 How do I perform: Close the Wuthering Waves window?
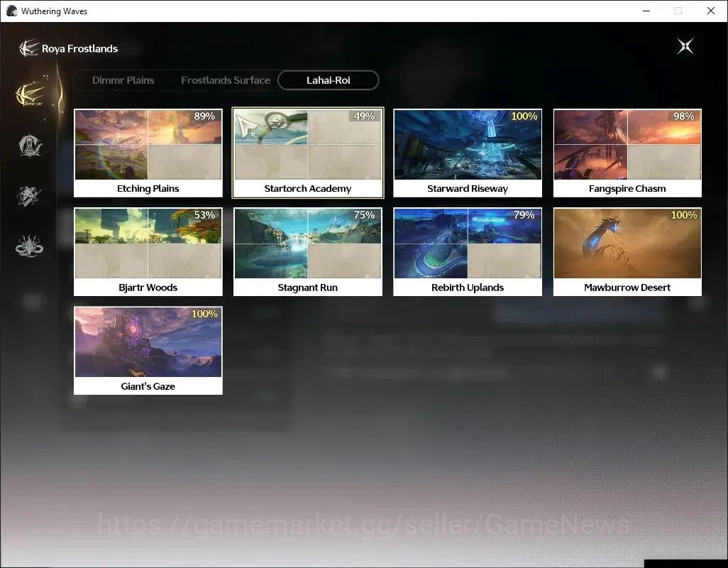click(711, 11)
